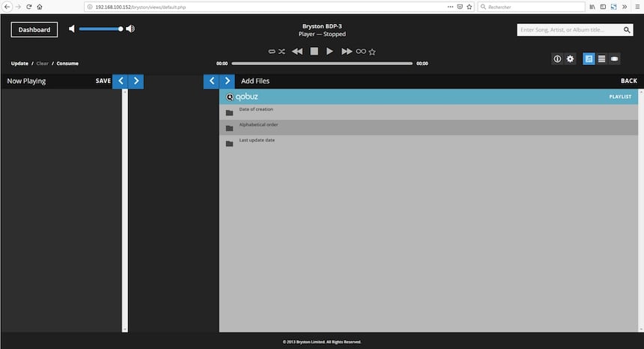Click the song search field

pyautogui.click(x=569, y=30)
